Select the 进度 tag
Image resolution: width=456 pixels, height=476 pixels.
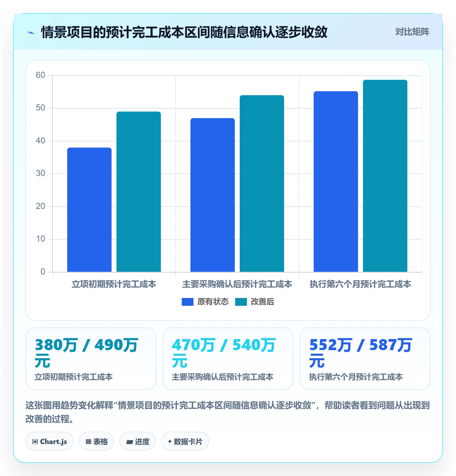(137, 441)
